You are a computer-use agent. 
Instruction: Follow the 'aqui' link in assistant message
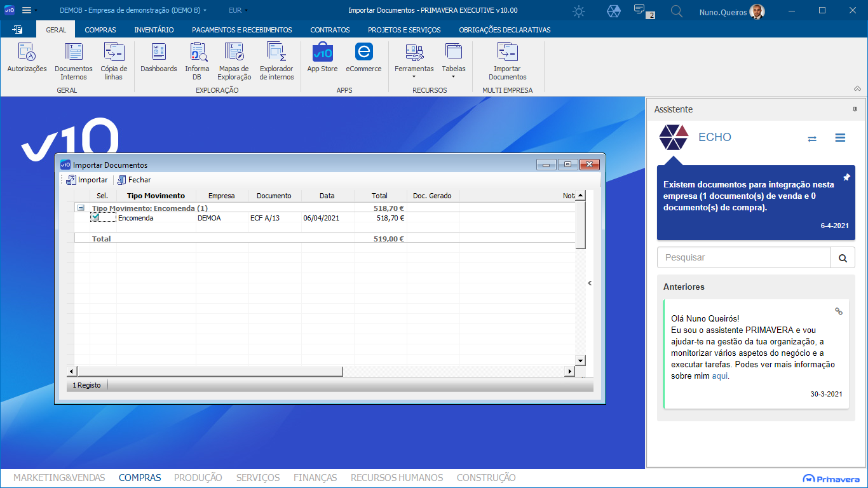[721, 376]
